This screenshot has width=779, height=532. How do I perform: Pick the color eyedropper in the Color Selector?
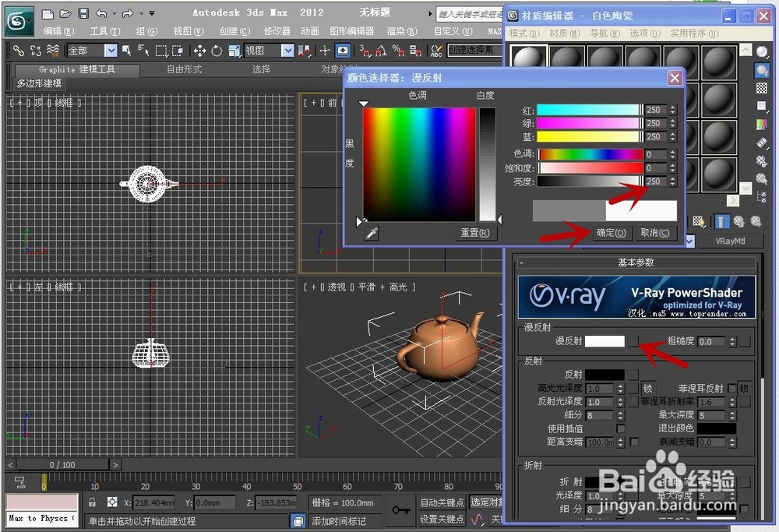tap(372, 233)
